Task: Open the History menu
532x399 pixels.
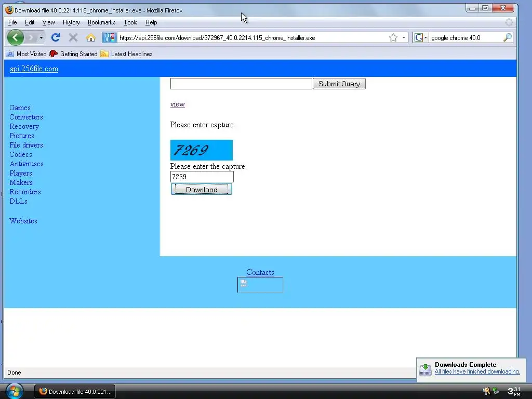Action: pos(71,22)
